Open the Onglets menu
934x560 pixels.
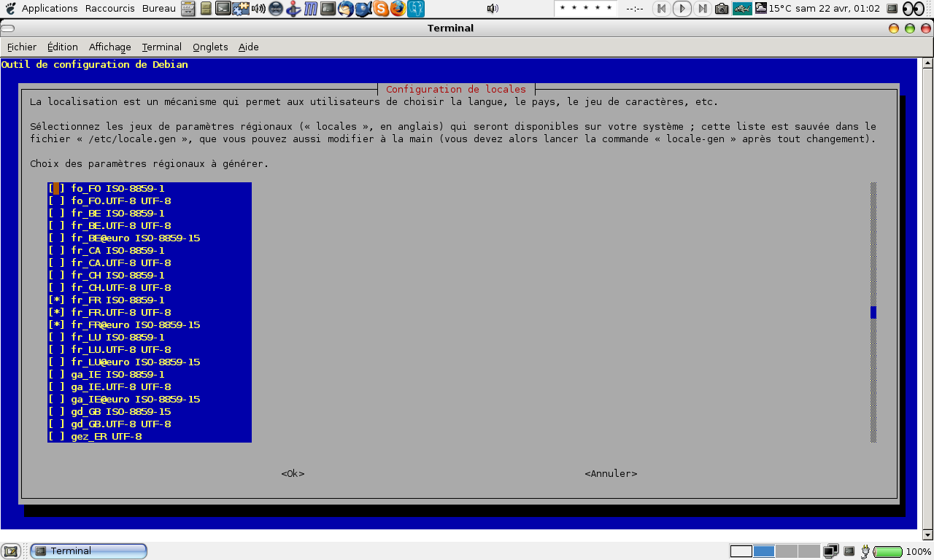(x=211, y=47)
